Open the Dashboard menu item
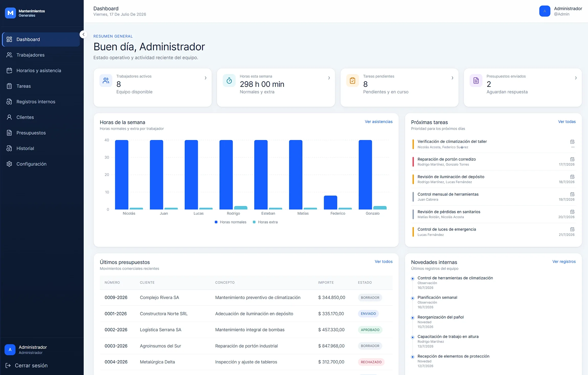This screenshot has width=588, height=375. 41,39
